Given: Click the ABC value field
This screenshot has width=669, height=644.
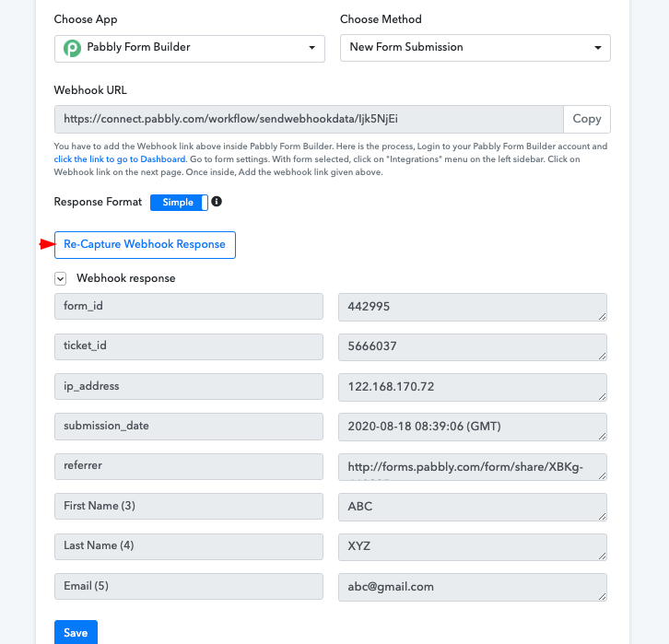Looking at the screenshot, I should (473, 507).
